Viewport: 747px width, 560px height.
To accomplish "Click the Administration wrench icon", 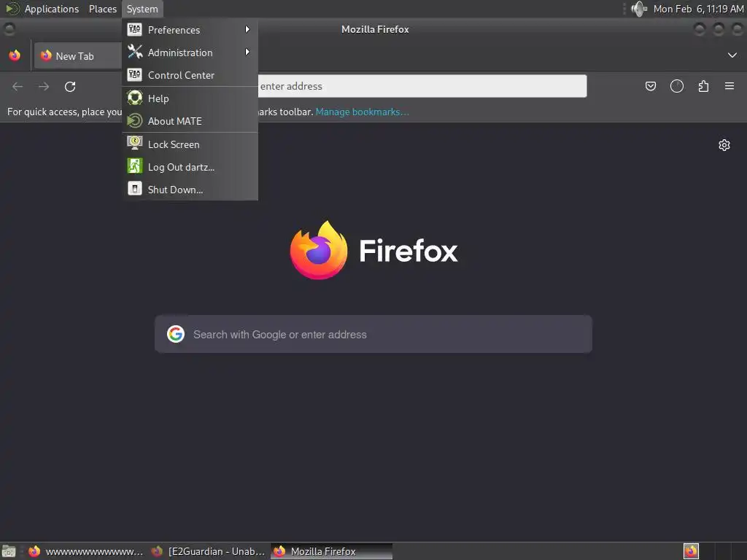I will click(134, 52).
